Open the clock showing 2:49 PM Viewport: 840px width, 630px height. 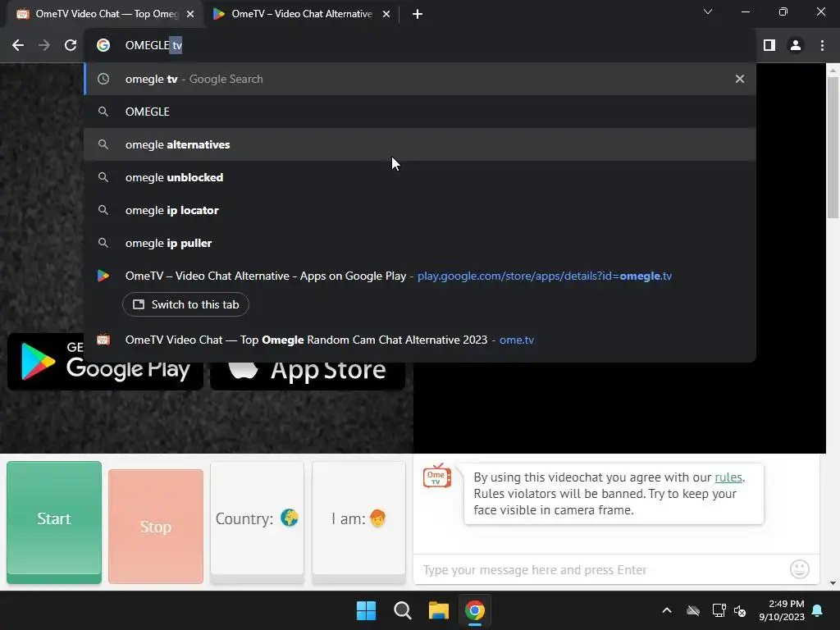pos(782,610)
